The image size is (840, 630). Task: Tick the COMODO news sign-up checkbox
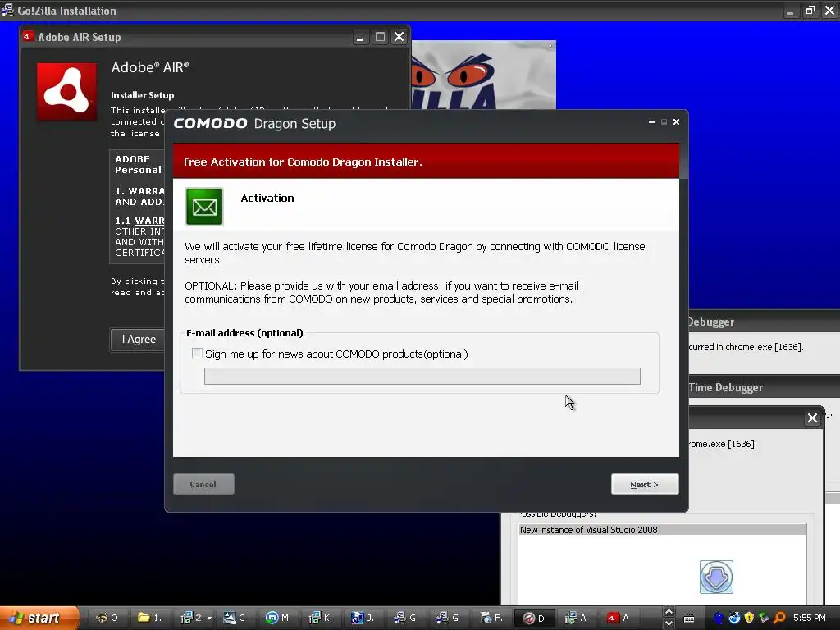[x=197, y=354]
